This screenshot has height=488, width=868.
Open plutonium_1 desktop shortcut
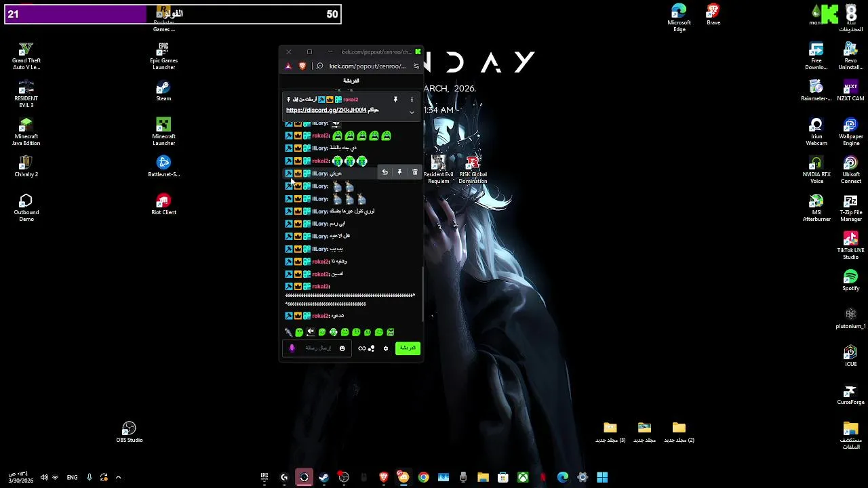tap(850, 319)
